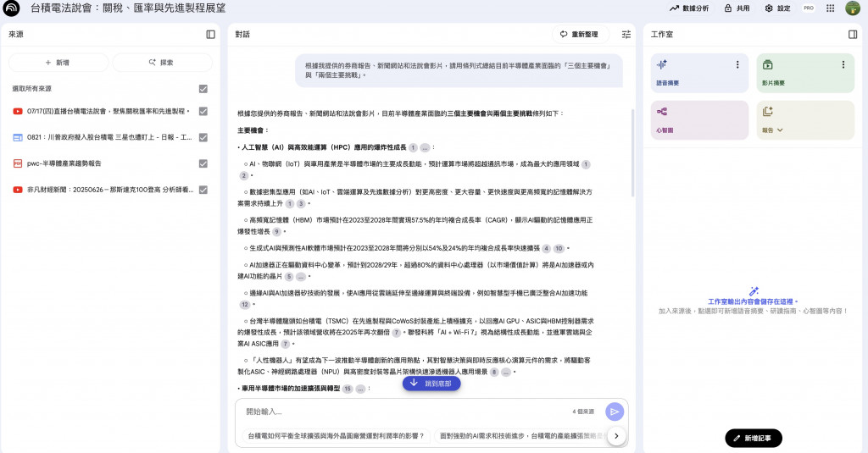Click YouTube icon of 非凡財經新聞 source
868x453 pixels.
coord(18,190)
